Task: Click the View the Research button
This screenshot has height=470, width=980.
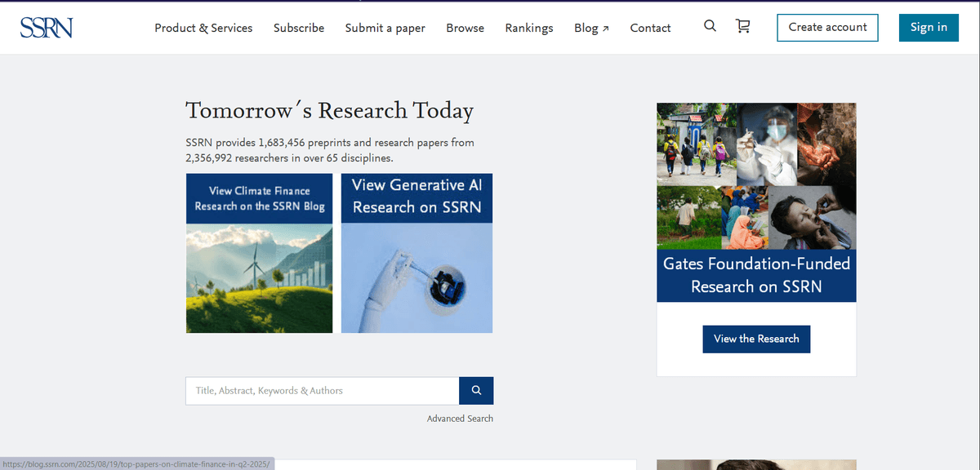Action: pyautogui.click(x=756, y=339)
